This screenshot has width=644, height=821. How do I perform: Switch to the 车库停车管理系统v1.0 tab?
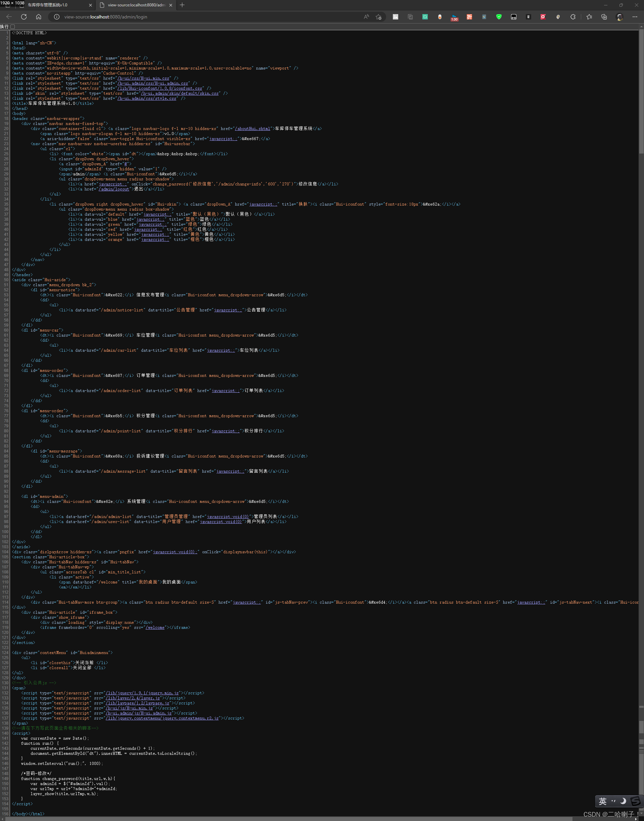[47, 5]
